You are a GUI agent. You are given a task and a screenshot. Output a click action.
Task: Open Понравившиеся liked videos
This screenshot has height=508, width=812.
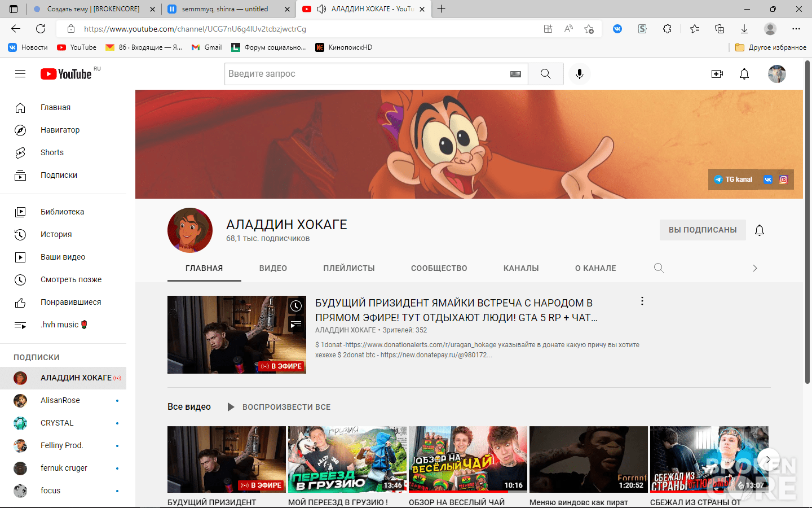pos(63,302)
